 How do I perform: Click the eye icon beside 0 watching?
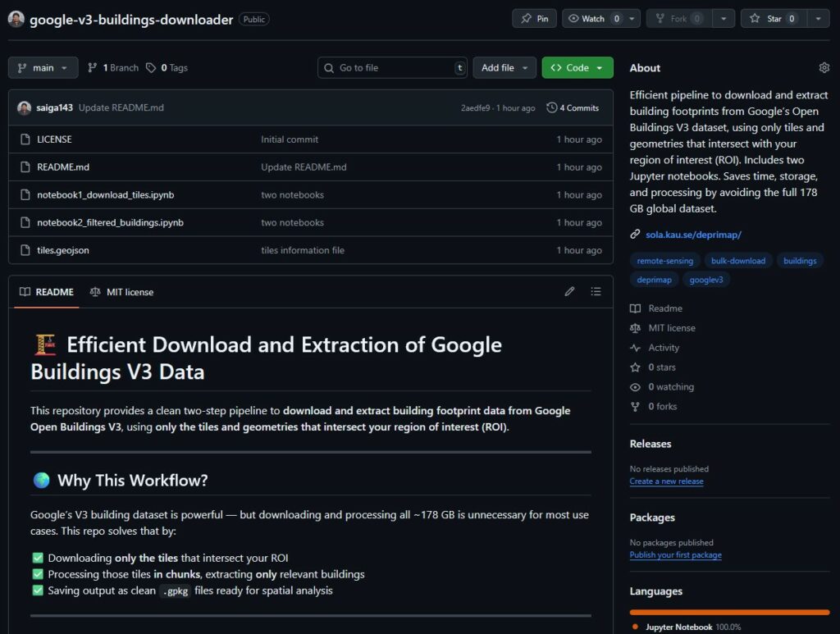coord(635,386)
